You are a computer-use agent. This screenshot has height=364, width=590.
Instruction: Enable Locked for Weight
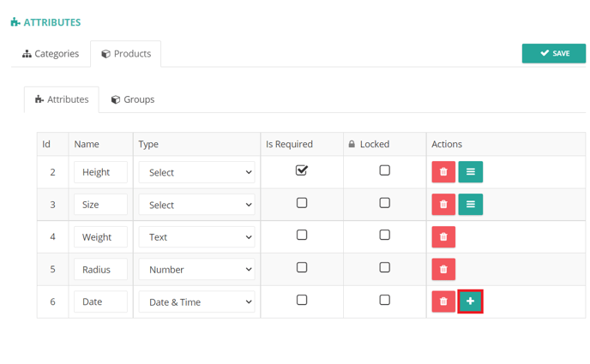point(384,235)
